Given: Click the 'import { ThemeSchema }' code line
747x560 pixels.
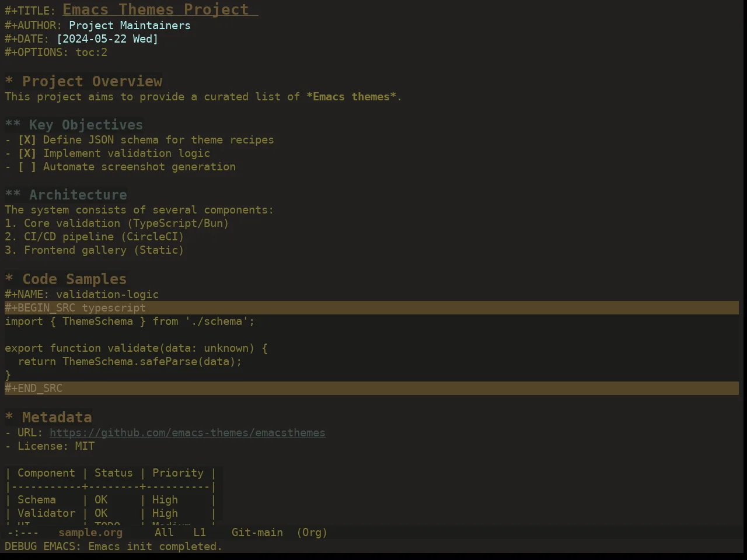Looking at the screenshot, I should click(x=130, y=321).
